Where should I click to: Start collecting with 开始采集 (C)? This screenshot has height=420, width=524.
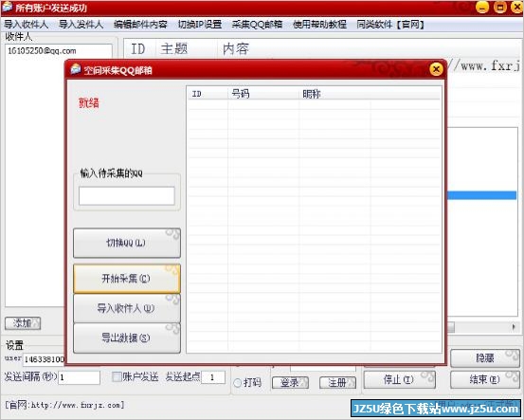click(x=127, y=279)
